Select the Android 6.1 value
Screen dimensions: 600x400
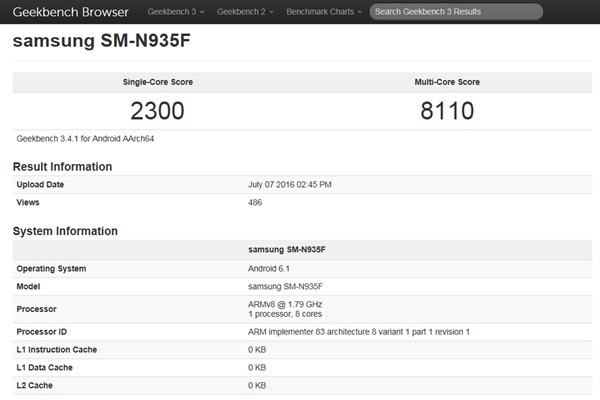[269, 269]
